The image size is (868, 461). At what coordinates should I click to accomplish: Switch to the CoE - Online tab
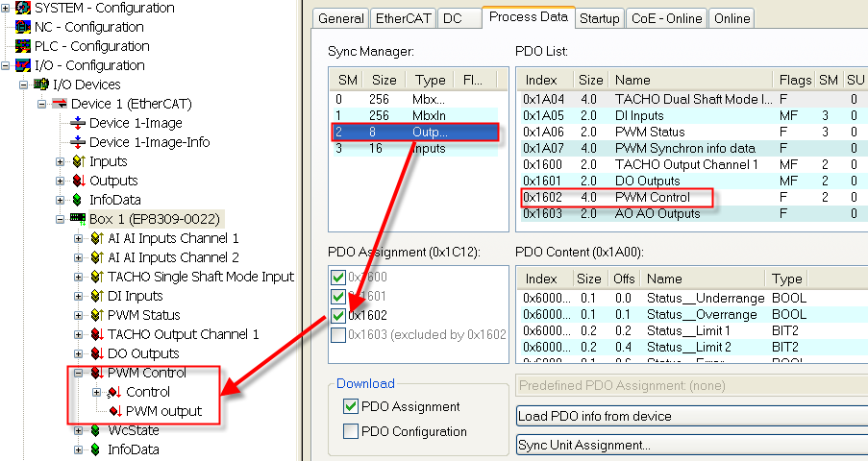(666, 18)
